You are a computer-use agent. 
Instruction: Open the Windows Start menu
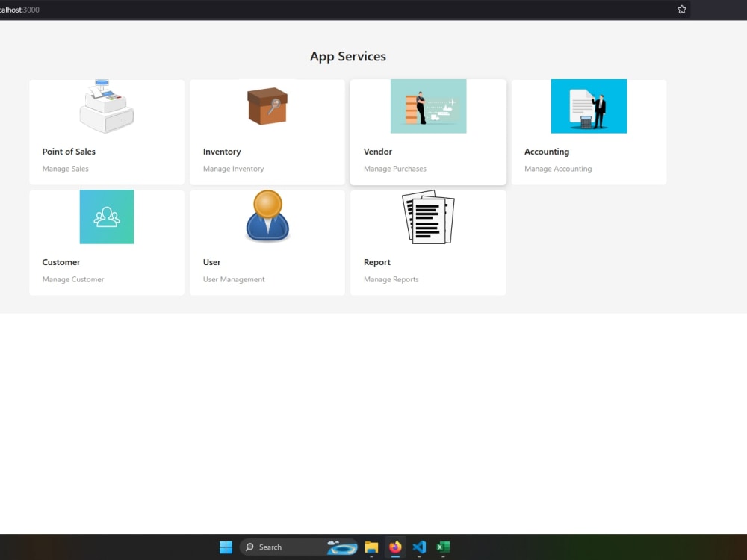[226, 547]
